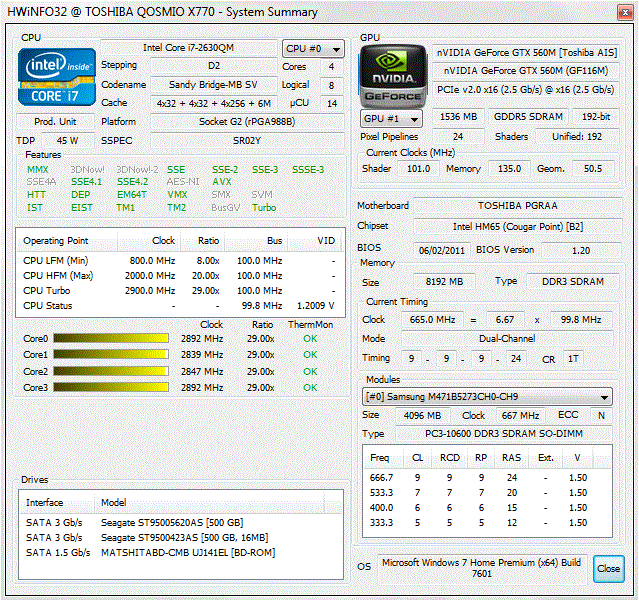
Task: Click the Codename Sandy Bridge-MB SV field
Action: 214,84
